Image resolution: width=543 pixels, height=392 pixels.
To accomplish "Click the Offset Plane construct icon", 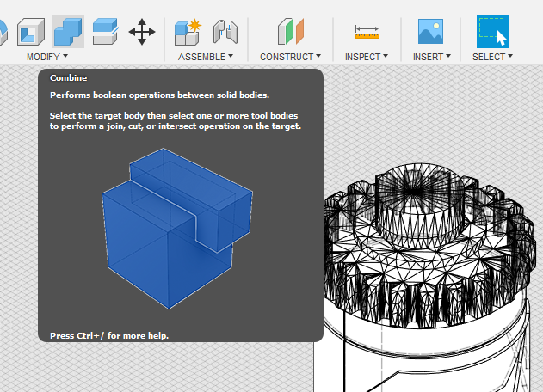I will 291,32.
